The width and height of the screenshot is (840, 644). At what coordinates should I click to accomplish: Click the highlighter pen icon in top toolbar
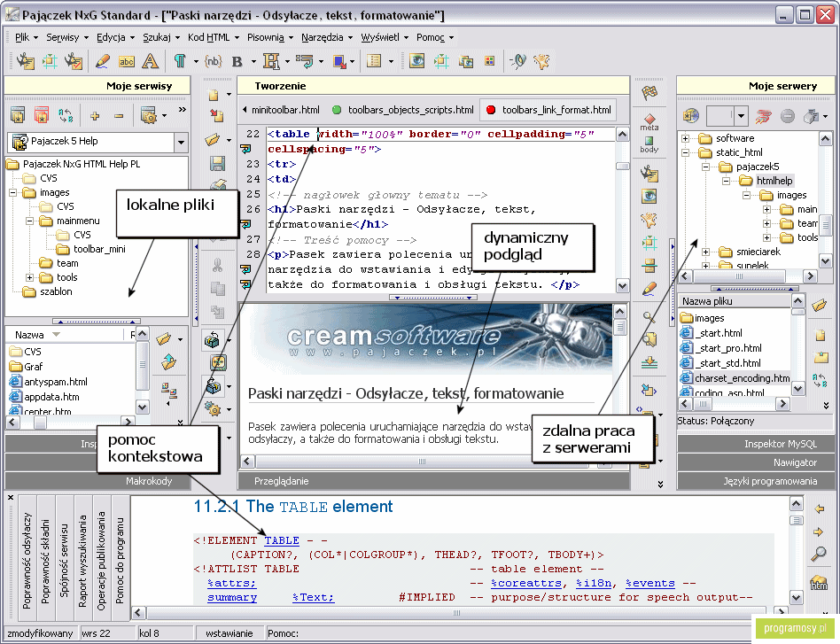pyautogui.click(x=102, y=61)
